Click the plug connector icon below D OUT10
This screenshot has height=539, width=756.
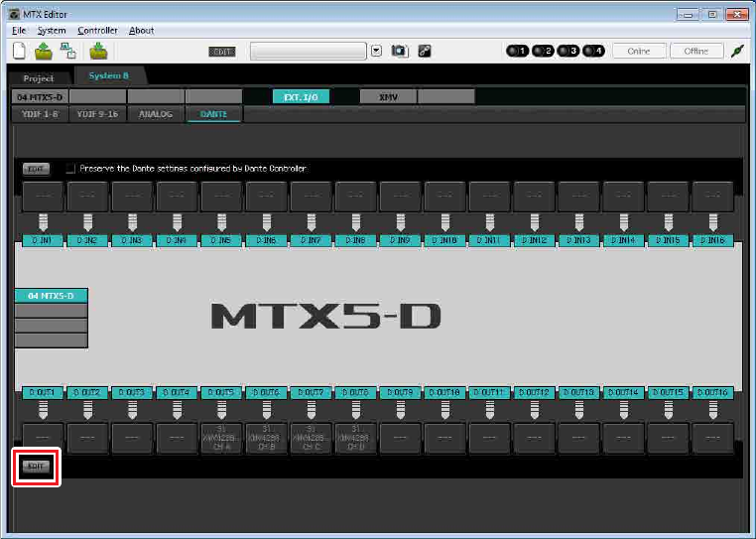pos(445,410)
